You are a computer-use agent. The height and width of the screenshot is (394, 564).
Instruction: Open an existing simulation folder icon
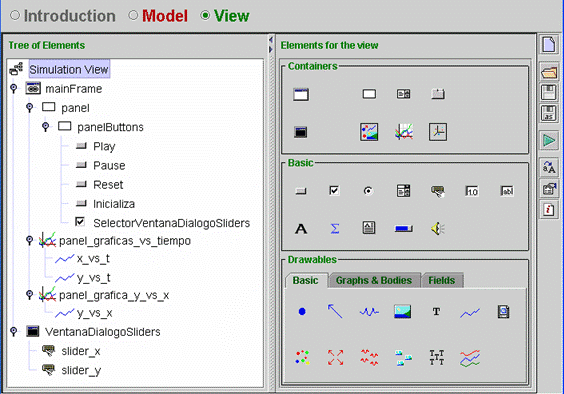click(x=549, y=72)
